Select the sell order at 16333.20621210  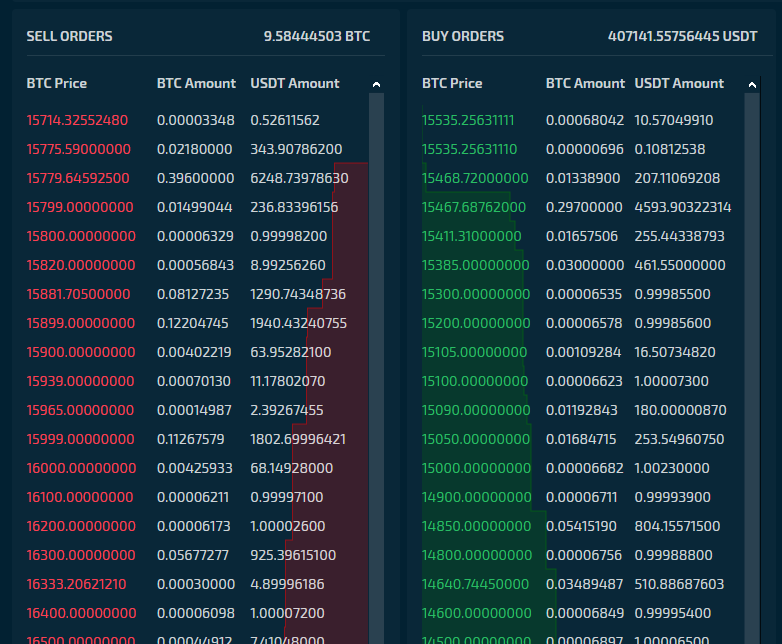pyautogui.click(x=197, y=584)
